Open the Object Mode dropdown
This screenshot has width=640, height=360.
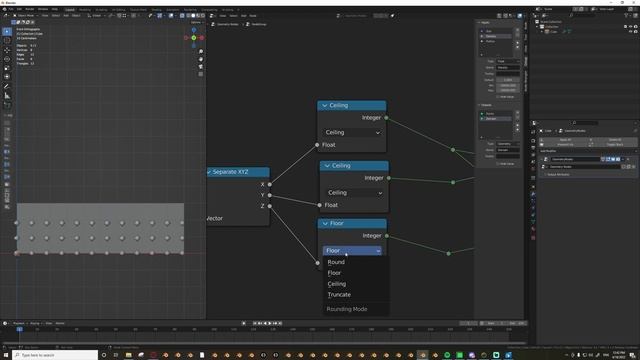click(25, 16)
